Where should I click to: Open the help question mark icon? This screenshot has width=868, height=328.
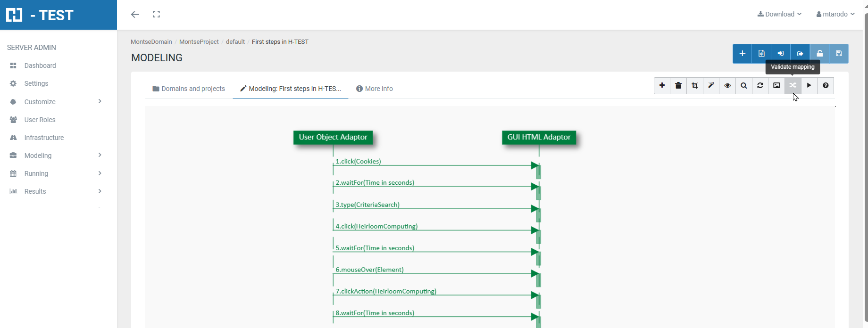tap(826, 86)
